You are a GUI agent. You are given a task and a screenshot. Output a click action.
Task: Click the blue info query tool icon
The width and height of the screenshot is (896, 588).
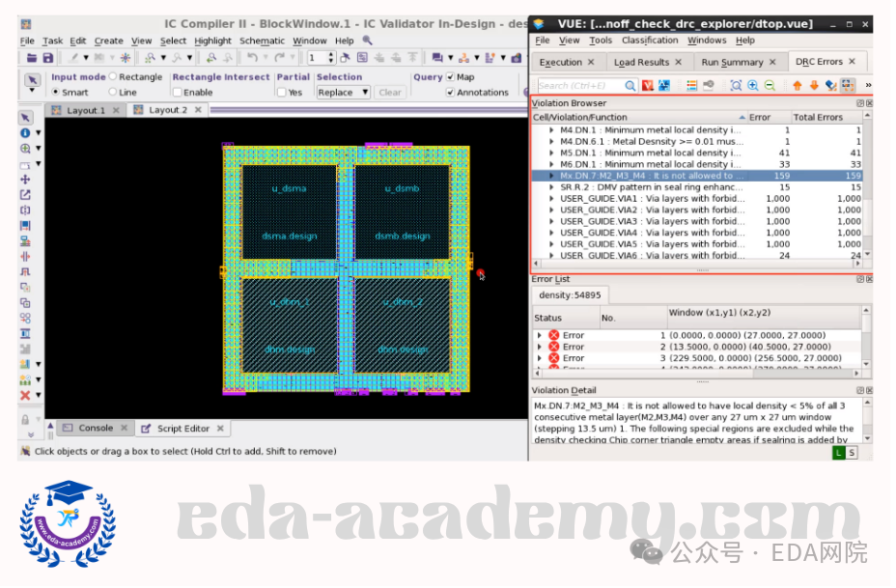[x=25, y=133]
